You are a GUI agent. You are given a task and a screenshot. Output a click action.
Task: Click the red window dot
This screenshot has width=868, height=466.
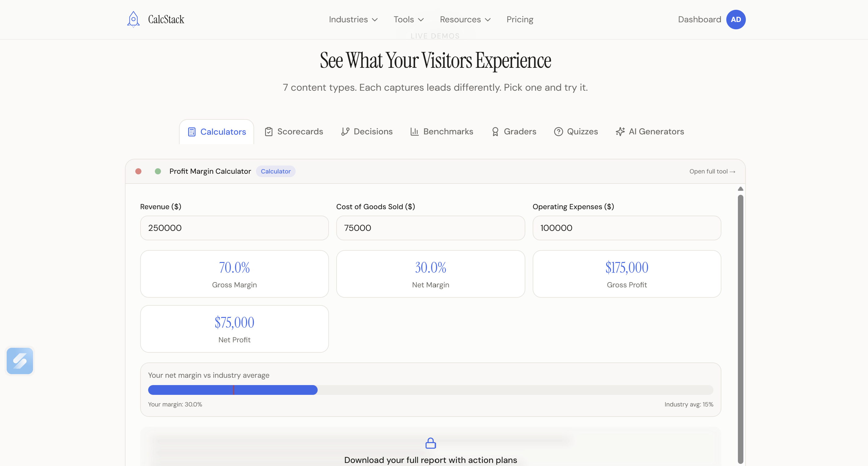coord(138,172)
